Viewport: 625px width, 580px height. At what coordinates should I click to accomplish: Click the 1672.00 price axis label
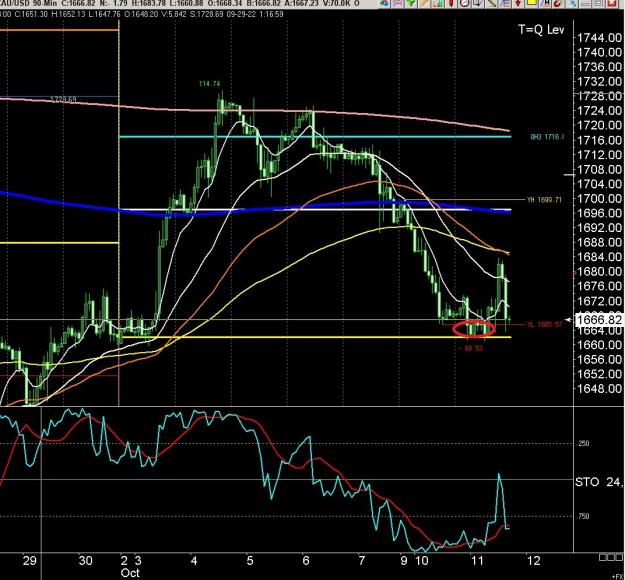(x=599, y=301)
